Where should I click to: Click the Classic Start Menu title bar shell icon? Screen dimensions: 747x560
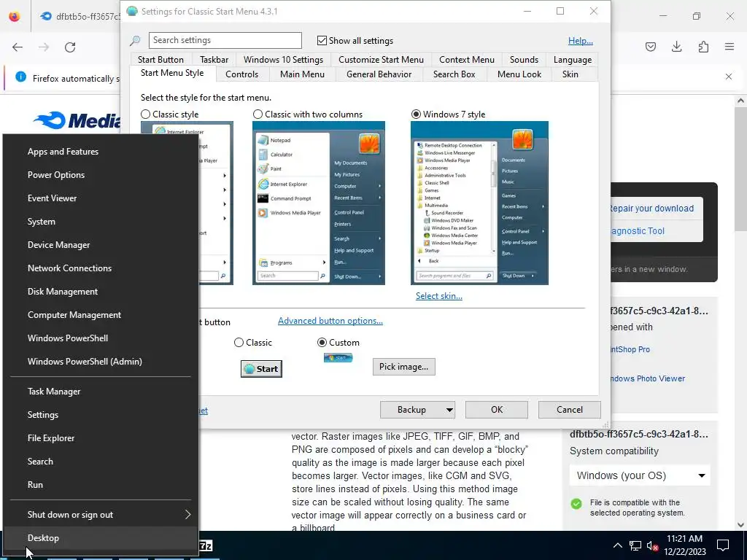[133, 11]
